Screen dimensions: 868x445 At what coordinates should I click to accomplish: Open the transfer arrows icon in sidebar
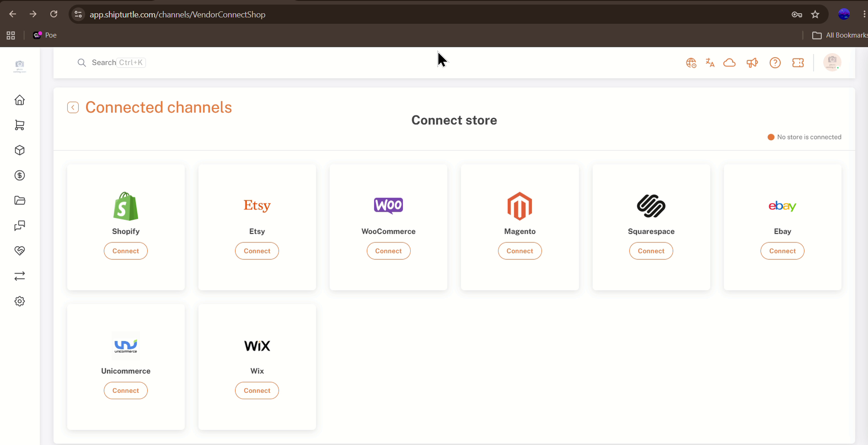click(x=20, y=276)
